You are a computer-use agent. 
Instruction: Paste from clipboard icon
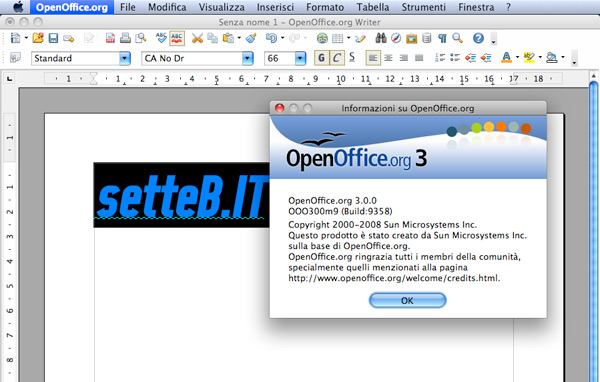click(x=228, y=38)
